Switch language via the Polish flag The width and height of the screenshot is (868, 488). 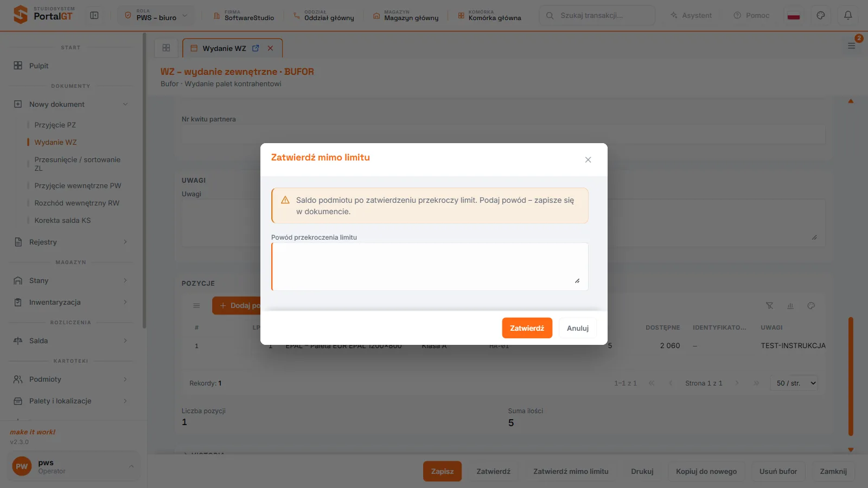tap(794, 16)
